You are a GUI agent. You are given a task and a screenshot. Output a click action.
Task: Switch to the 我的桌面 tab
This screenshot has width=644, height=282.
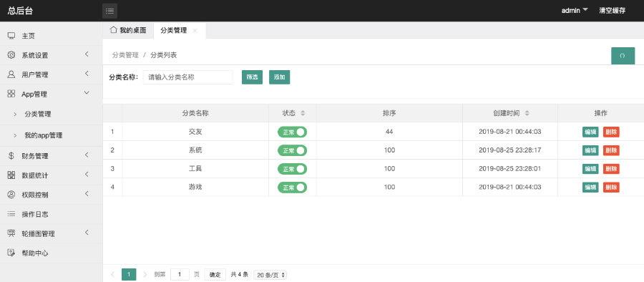pos(128,30)
